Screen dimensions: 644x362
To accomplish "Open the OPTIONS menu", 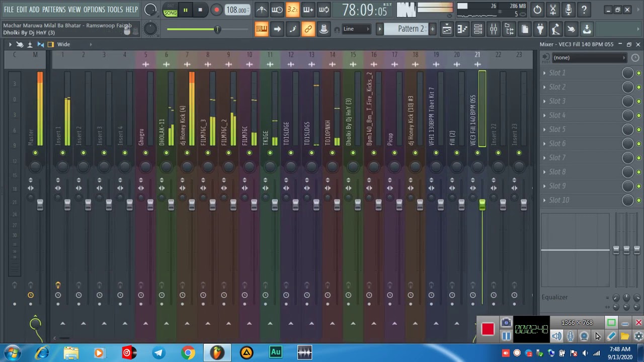I will [94, 10].
